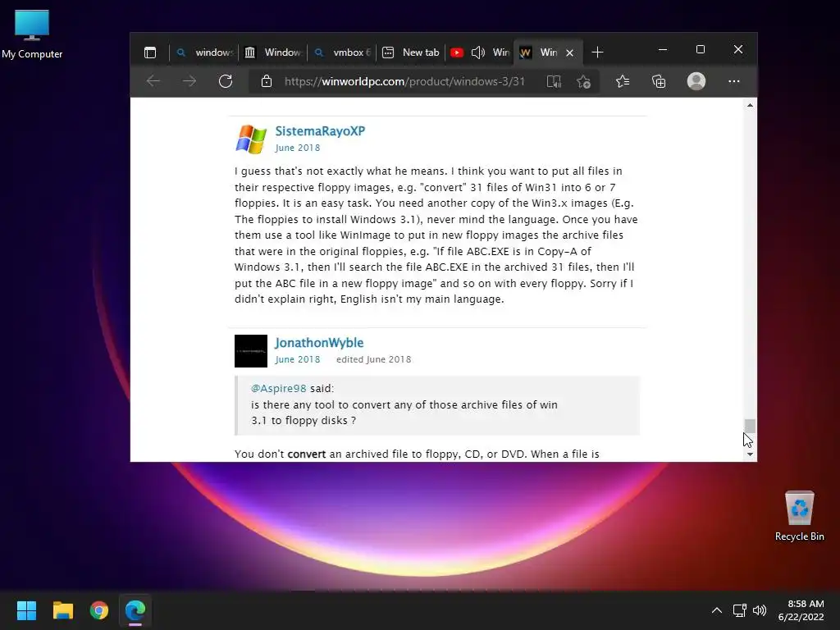This screenshot has width=840, height=630.
Task: Open Edge Settings and more menu
Action: click(x=734, y=81)
